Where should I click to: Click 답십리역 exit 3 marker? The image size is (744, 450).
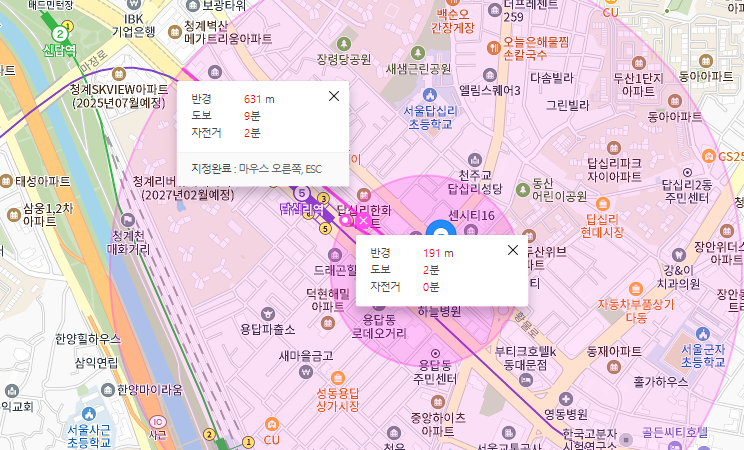tap(324, 198)
